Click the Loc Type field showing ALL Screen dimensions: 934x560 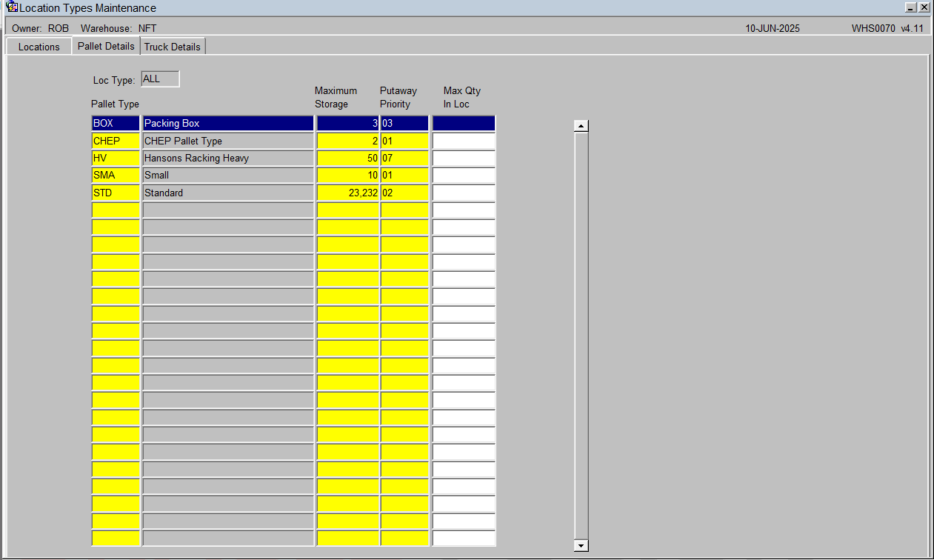click(x=160, y=79)
